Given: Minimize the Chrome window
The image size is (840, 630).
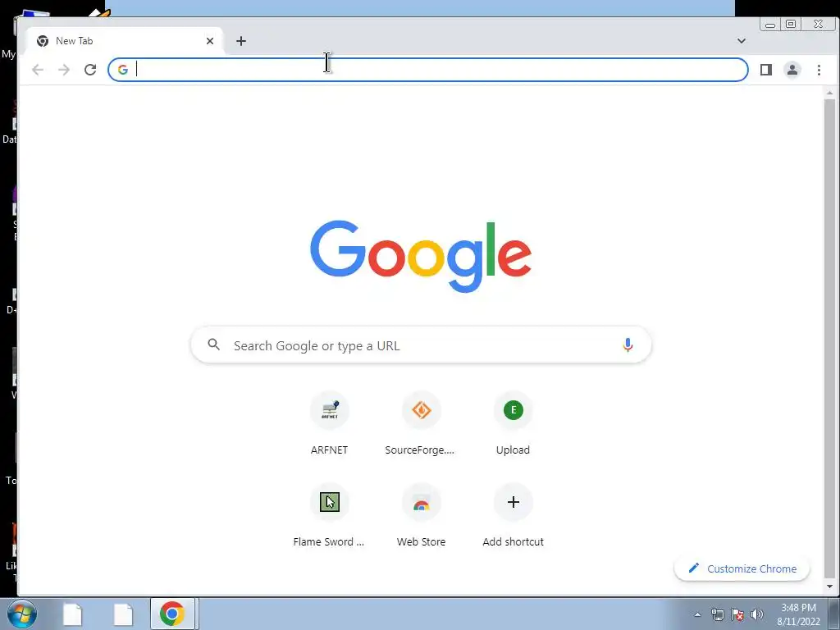Looking at the screenshot, I should (770, 24).
